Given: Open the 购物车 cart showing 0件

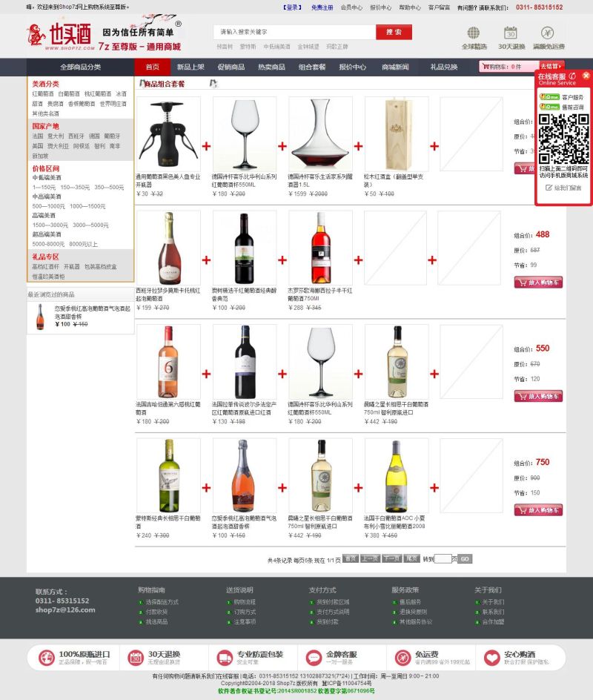Looking at the screenshot, I should point(509,67).
